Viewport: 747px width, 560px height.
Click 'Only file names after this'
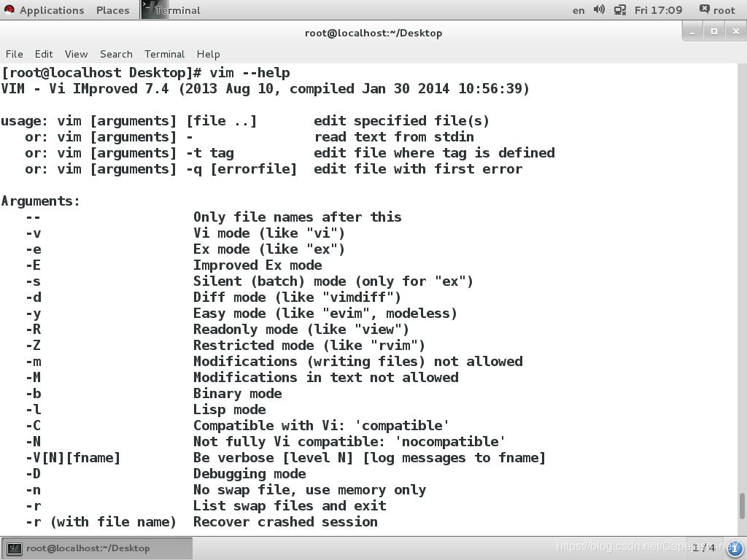(298, 217)
